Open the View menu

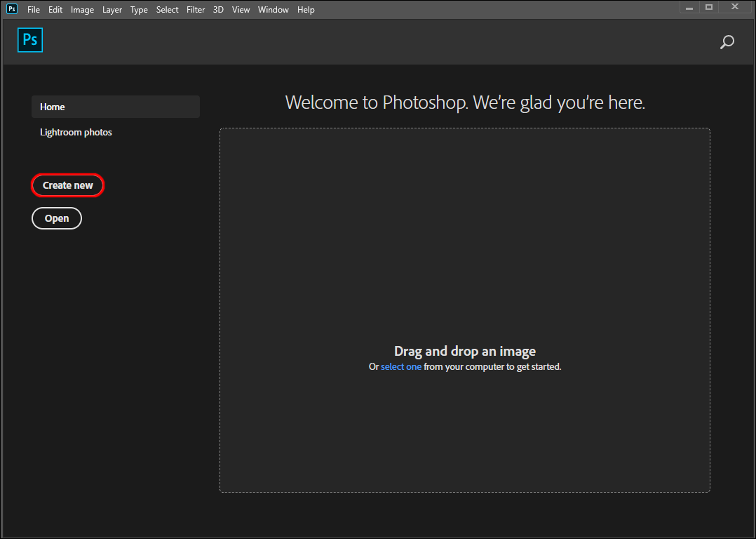click(241, 10)
